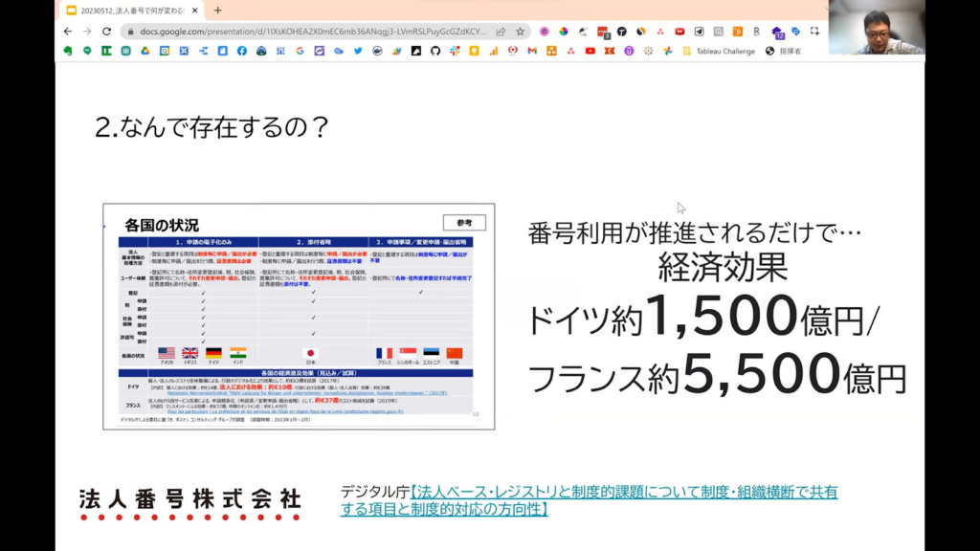Open the Gmail bookmark
The width and height of the screenshot is (980, 551).
coord(532,51)
